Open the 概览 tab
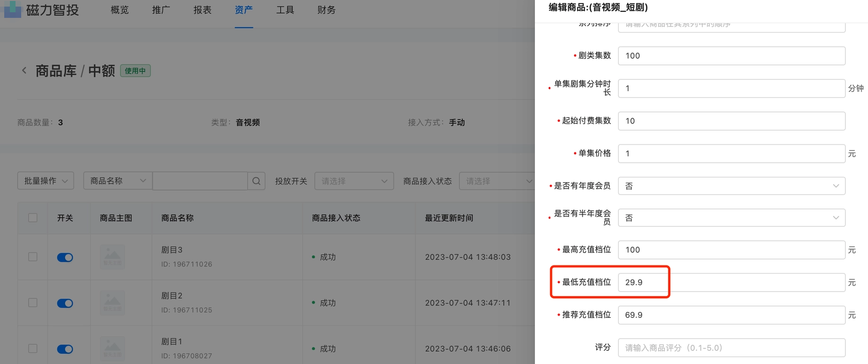This screenshot has height=364, width=868. (x=119, y=10)
